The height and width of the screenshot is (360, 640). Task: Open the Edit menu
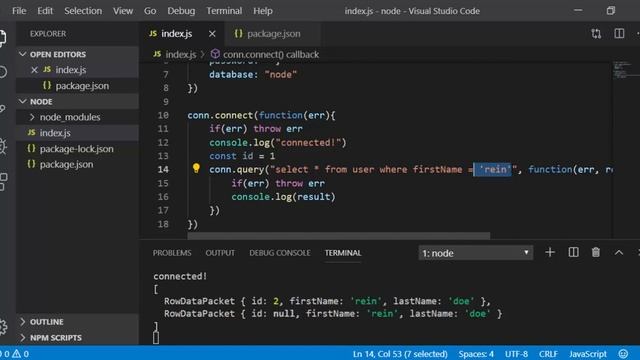(45, 11)
